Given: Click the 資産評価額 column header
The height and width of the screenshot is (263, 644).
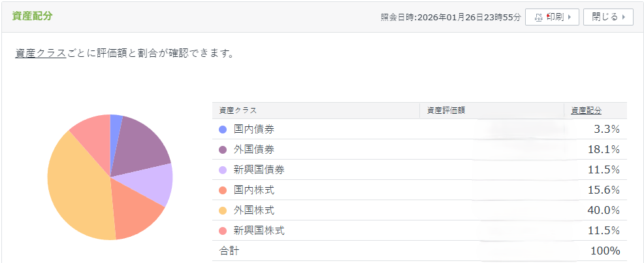Looking at the screenshot, I should (x=445, y=111).
